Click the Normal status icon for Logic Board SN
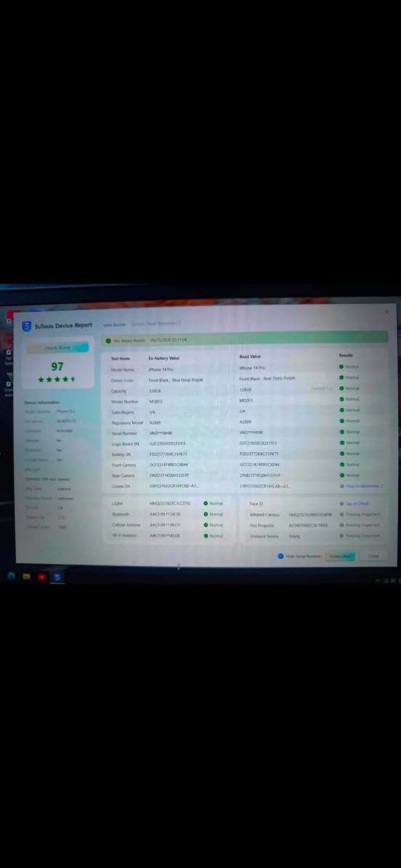The width and height of the screenshot is (401, 868). (341, 443)
